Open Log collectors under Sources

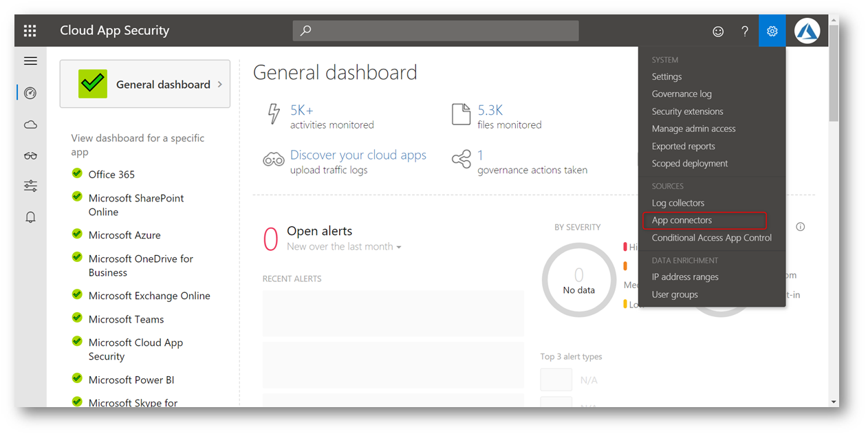pyautogui.click(x=677, y=204)
